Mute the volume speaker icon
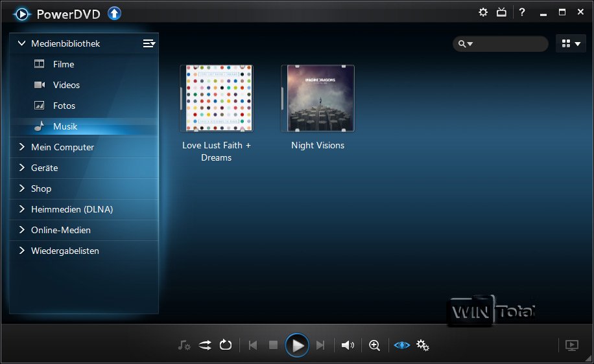 point(348,345)
